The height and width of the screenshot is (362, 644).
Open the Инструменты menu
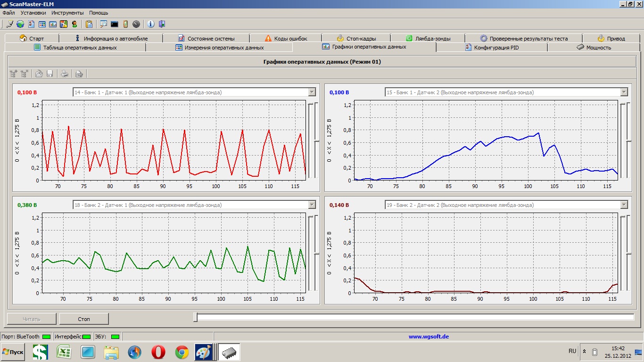(x=67, y=13)
